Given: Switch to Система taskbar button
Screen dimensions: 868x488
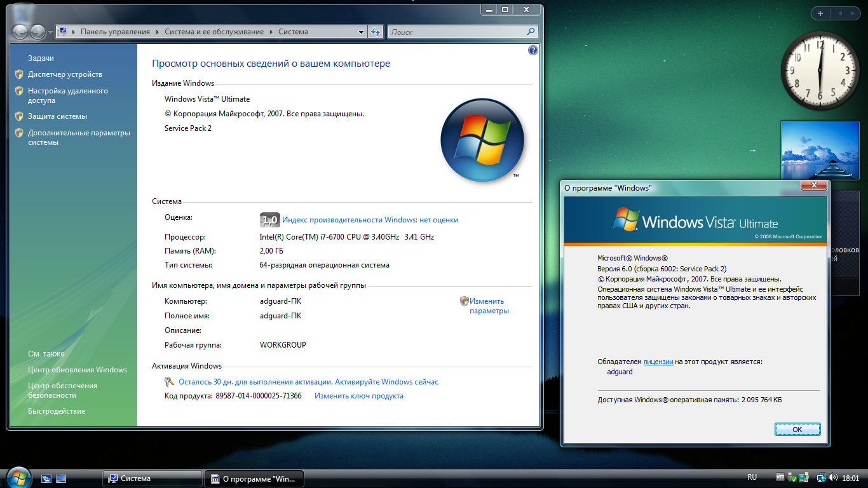Looking at the screenshot, I should click(x=152, y=478).
